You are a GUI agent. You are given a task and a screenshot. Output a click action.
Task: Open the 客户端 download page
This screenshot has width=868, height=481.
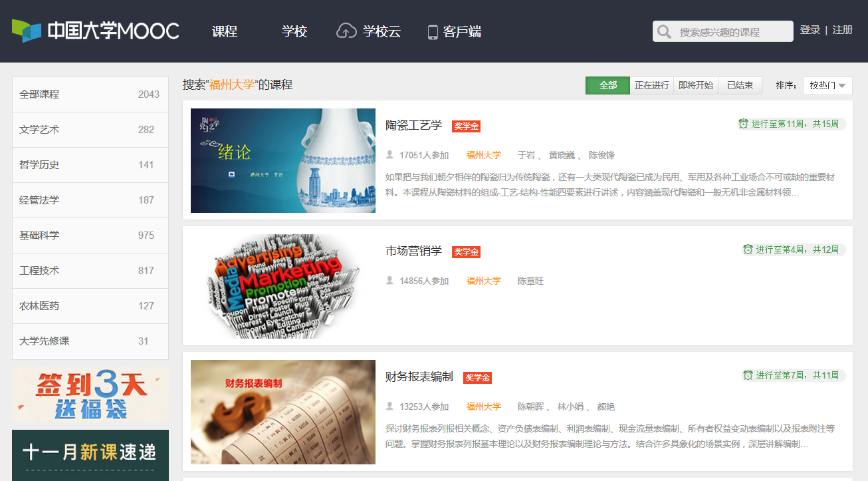(x=462, y=31)
